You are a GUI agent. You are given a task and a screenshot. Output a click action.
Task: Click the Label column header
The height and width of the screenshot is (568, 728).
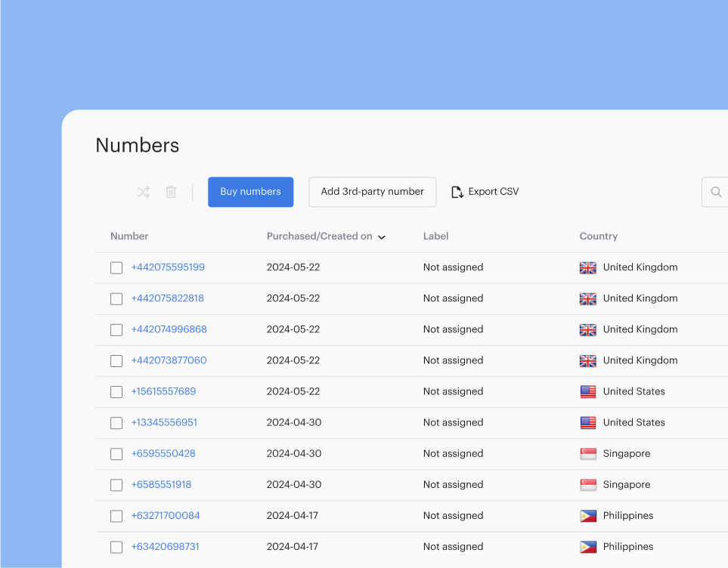(435, 236)
